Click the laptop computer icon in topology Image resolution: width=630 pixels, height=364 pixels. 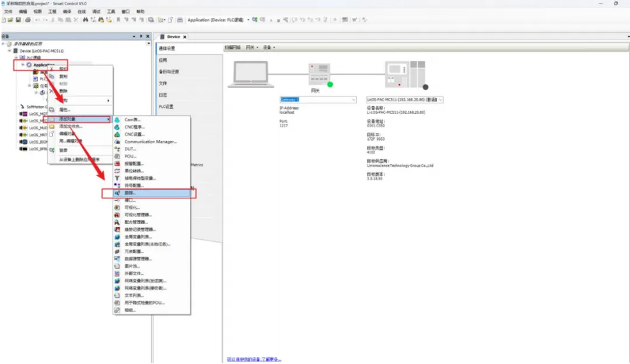click(251, 73)
